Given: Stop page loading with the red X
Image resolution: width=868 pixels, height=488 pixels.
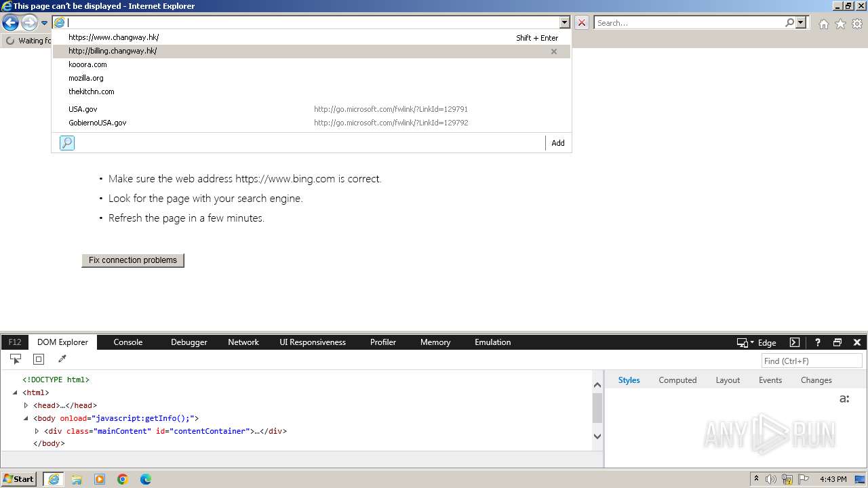Looking at the screenshot, I should point(581,22).
